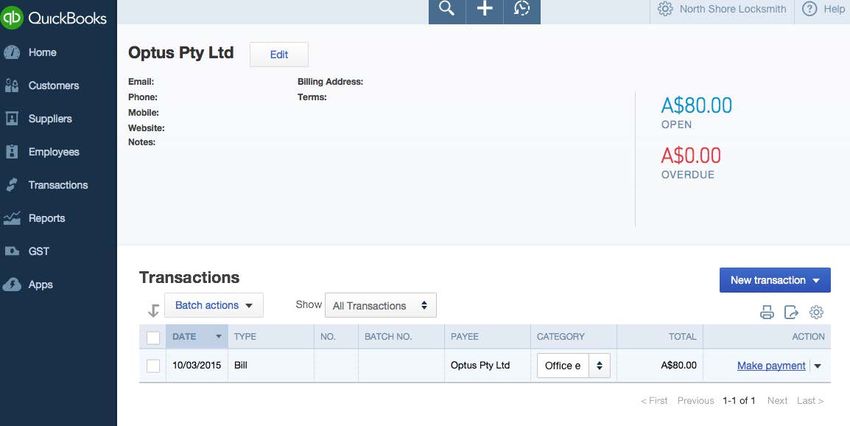This screenshot has width=850, height=426.
Task: Click Edit button for Optus Pty Ltd
Action: (x=279, y=54)
